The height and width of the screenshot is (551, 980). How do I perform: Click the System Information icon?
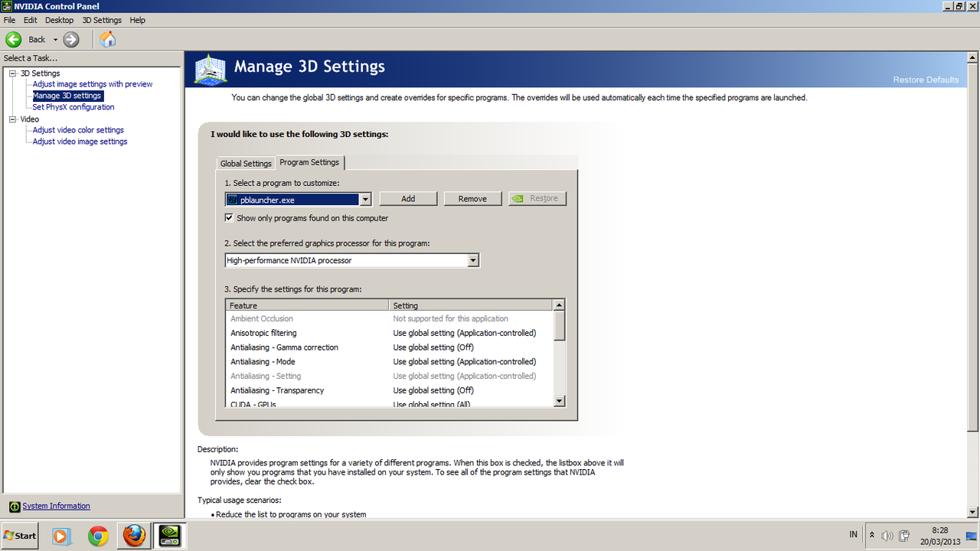coord(15,507)
